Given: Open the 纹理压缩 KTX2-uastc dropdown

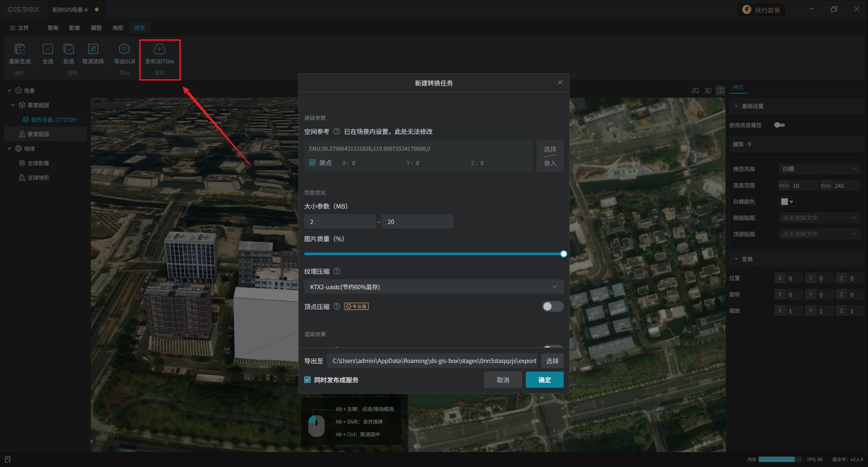Looking at the screenshot, I should pos(433,287).
